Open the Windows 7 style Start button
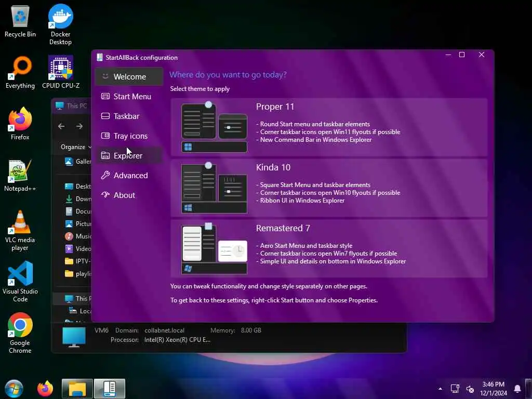 point(14,389)
